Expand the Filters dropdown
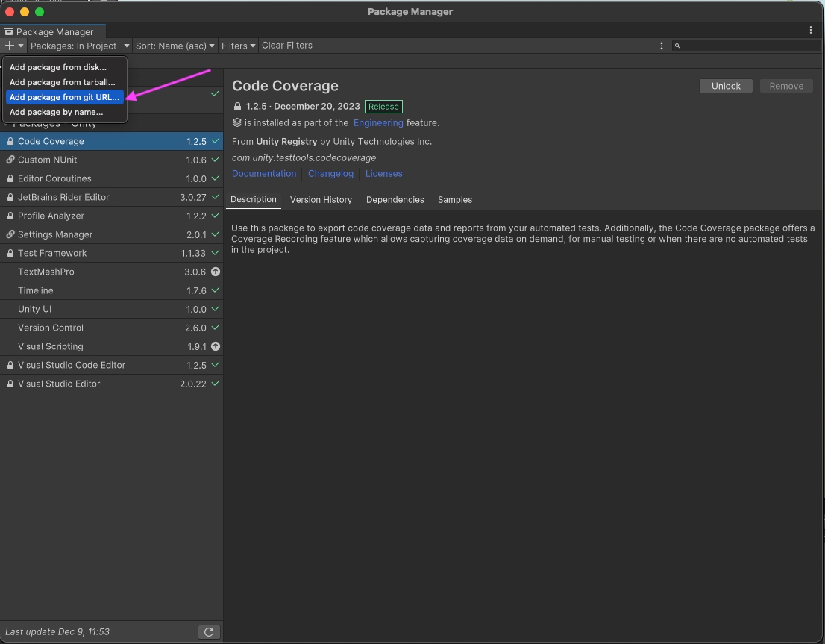 pos(238,46)
